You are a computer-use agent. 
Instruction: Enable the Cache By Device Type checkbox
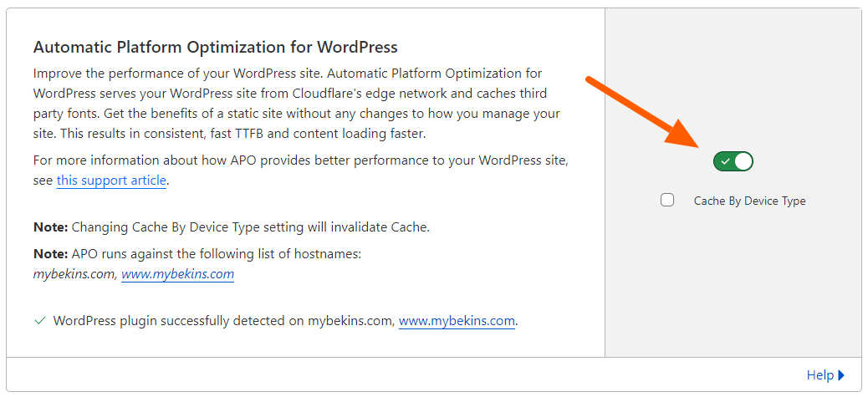[x=667, y=201]
